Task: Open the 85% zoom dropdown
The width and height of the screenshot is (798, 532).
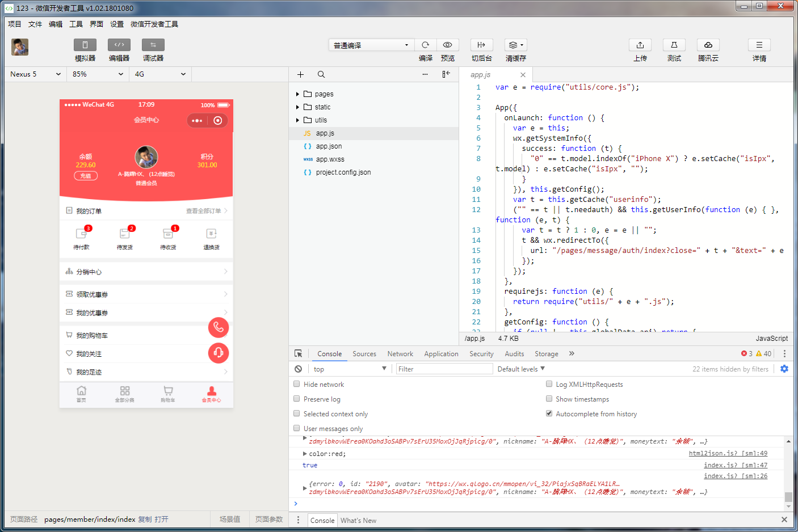Action: click(98, 74)
